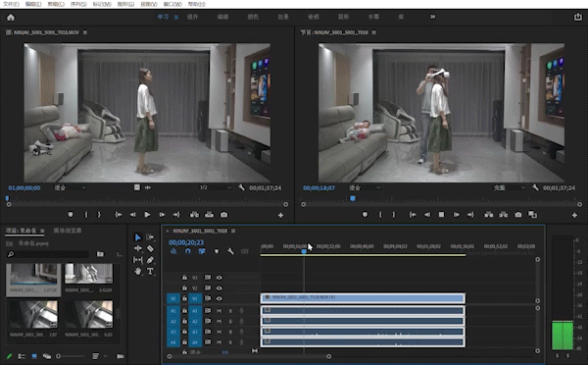Select the Hand tool

[137, 271]
